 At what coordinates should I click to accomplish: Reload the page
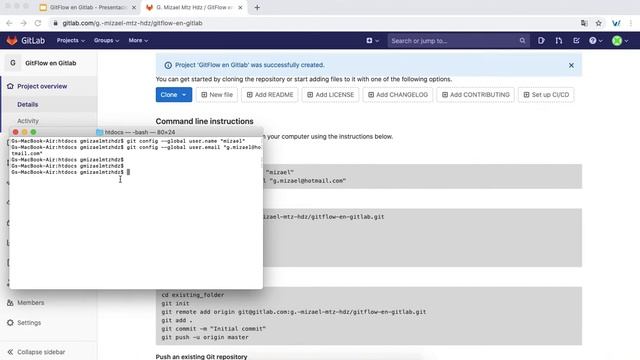(x=38, y=23)
